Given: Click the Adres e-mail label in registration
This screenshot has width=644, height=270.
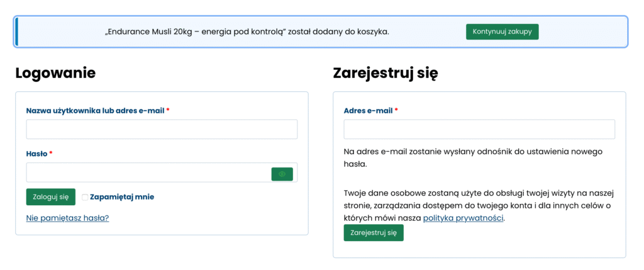Looking at the screenshot, I should click(x=368, y=111).
